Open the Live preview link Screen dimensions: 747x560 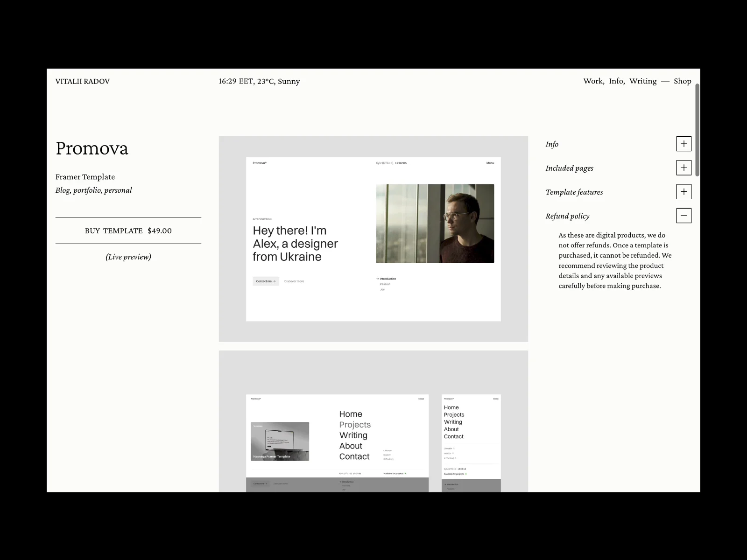[128, 257]
